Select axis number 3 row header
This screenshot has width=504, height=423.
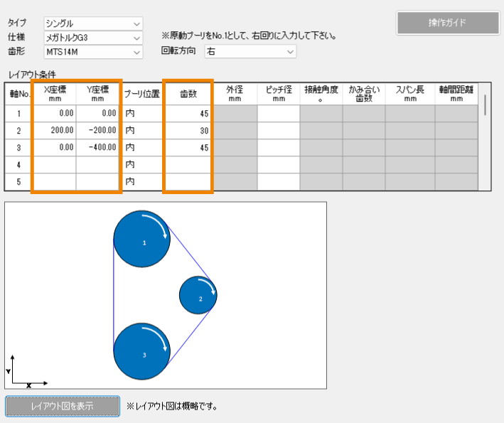click(x=19, y=147)
